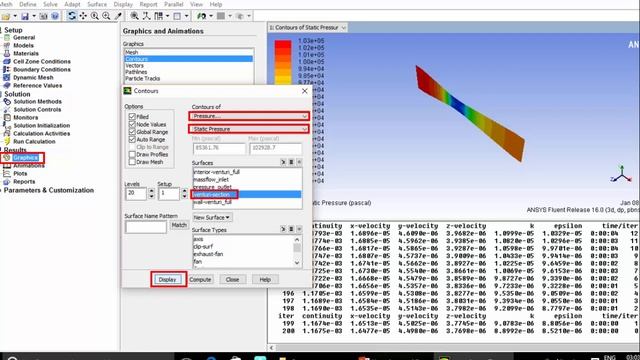640x360 pixels.
Task: Open Boundary Conditions
Action: (42, 69)
